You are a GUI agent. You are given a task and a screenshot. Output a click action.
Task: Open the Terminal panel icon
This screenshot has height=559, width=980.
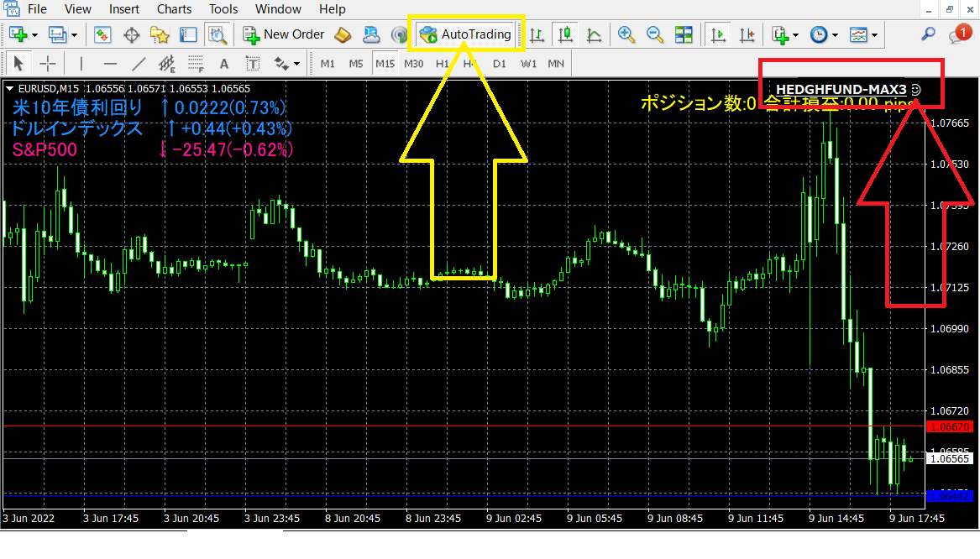(188, 34)
